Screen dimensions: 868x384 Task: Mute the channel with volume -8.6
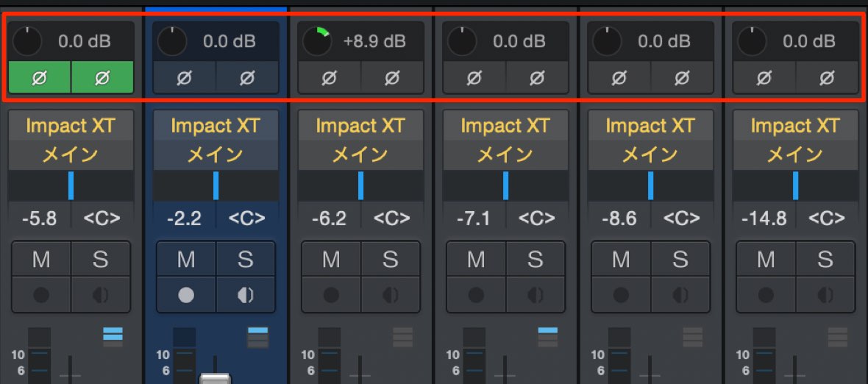coord(622,259)
